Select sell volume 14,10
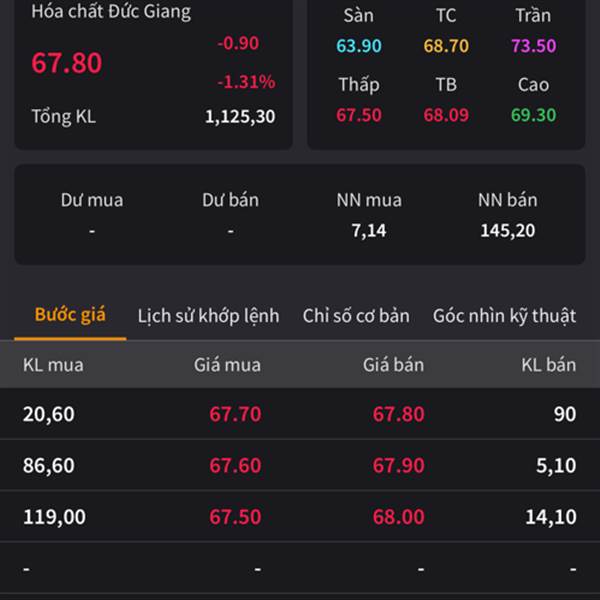Screen dimensions: 600x600 pos(551,517)
